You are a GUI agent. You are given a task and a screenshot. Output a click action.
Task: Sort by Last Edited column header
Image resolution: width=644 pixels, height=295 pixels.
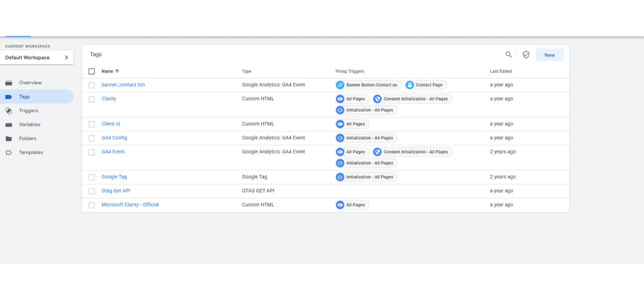point(501,71)
